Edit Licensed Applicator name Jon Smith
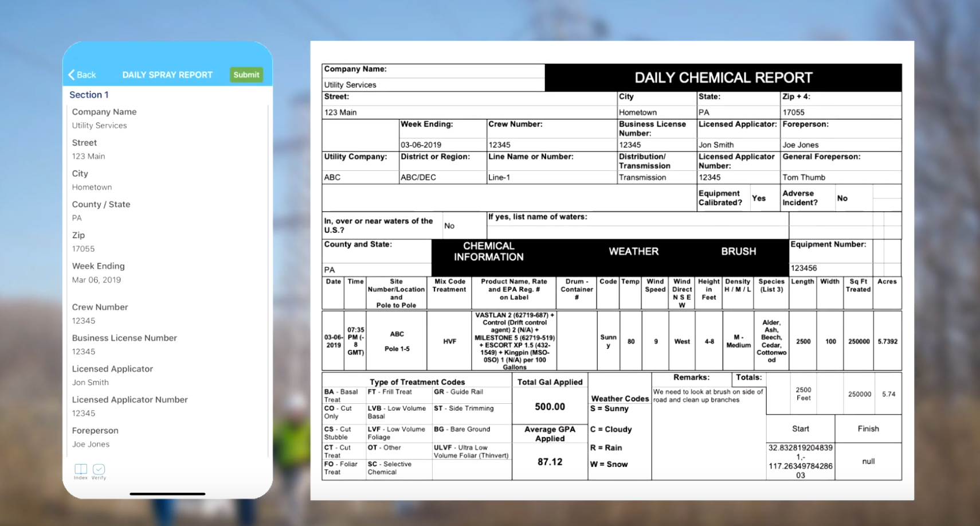Screen dimensions: 980x526 click(x=90, y=383)
